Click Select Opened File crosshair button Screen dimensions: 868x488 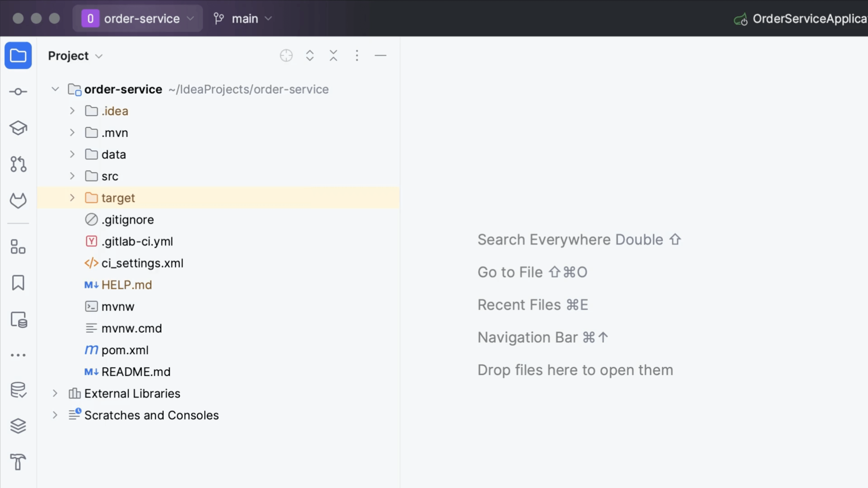coord(286,56)
